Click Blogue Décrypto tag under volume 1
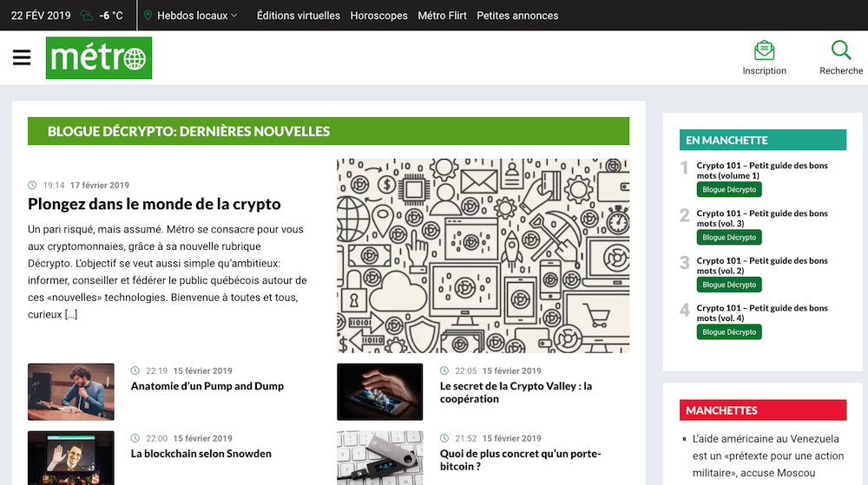The height and width of the screenshot is (485, 868). 729,190
